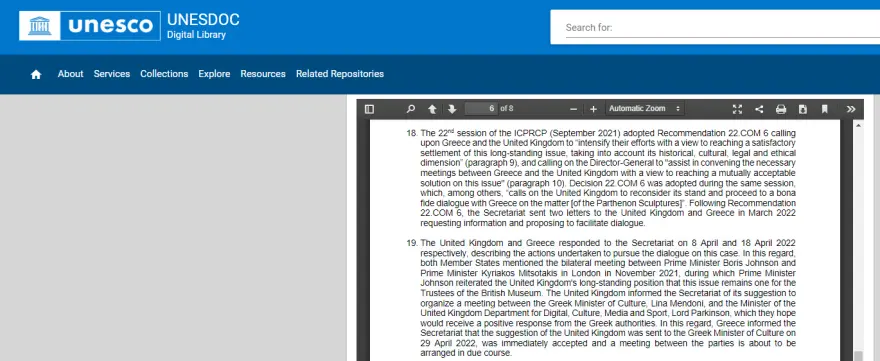Image resolution: width=880 pixels, height=361 pixels.
Task: Open the Automatic Zoom dropdown
Action: click(644, 109)
